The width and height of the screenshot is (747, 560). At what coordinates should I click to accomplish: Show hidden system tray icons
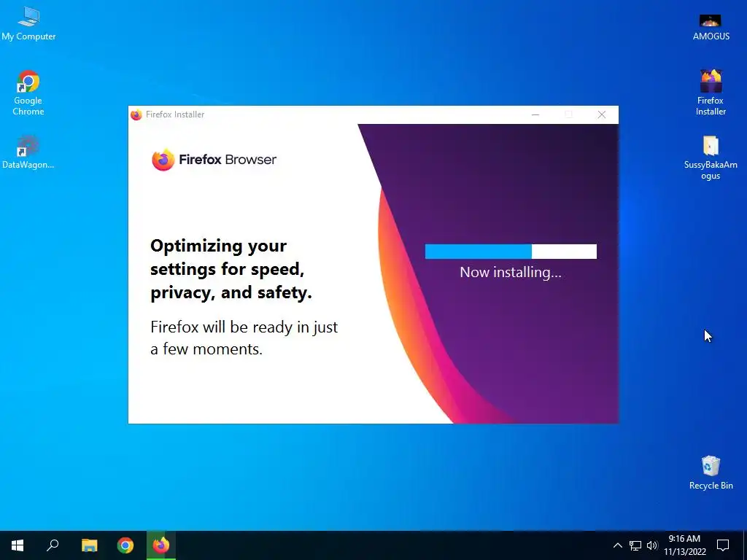pyautogui.click(x=617, y=545)
